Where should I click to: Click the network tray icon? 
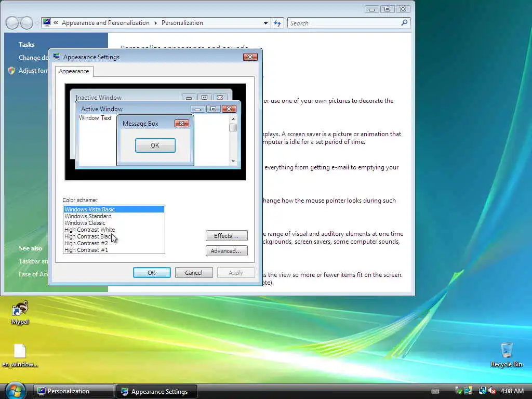(482, 391)
